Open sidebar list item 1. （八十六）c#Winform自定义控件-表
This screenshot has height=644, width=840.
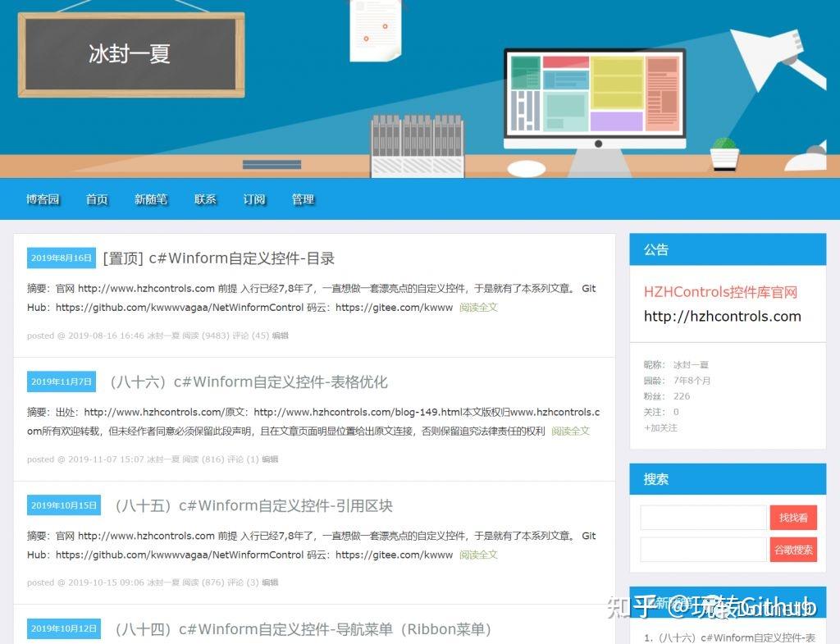tap(729, 637)
